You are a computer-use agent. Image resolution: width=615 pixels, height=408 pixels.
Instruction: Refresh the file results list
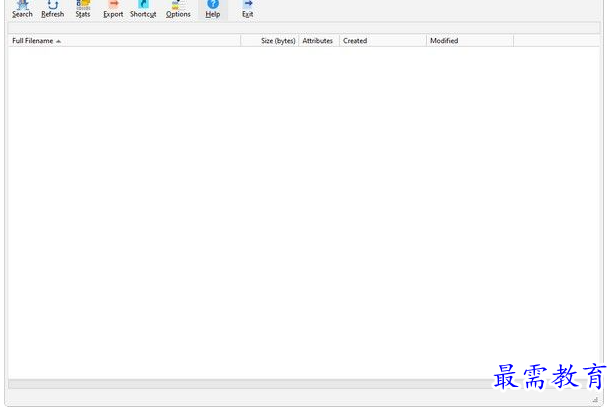click(x=52, y=9)
